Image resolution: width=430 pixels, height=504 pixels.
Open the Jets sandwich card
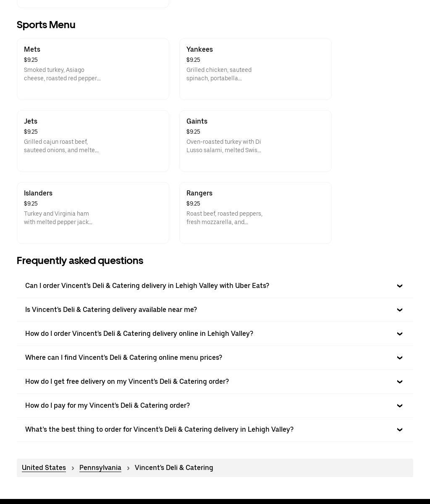coord(93,141)
